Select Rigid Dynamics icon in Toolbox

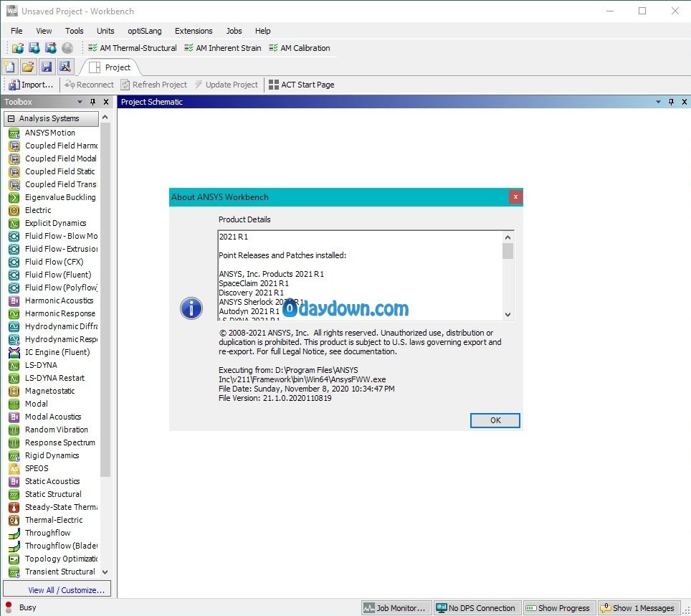point(14,455)
